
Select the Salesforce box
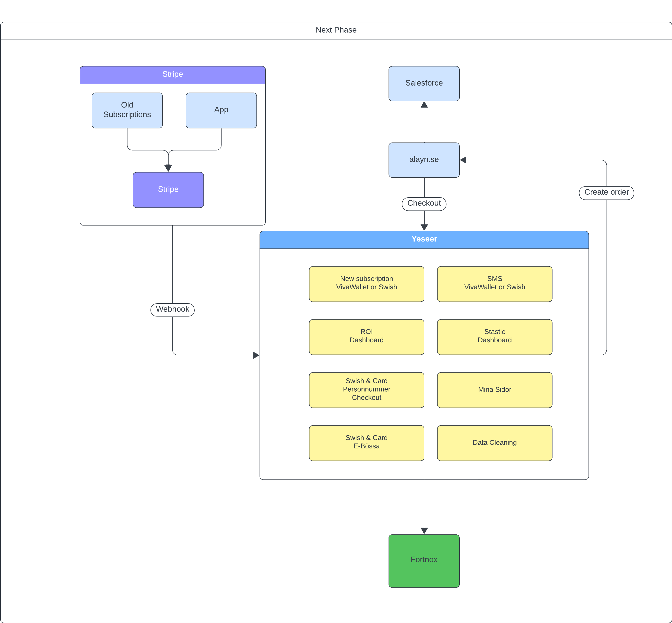tap(424, 84)
